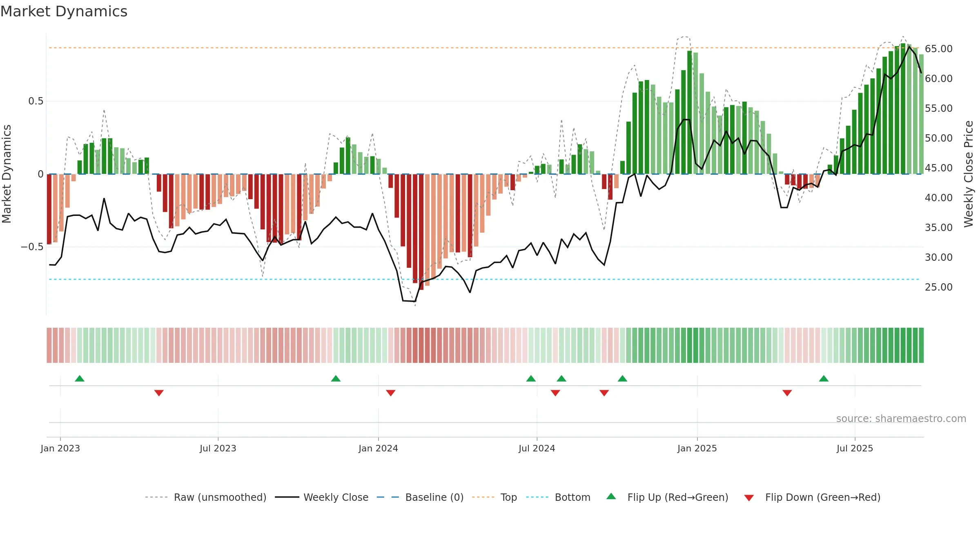Click the 35.00 price axis tick
The width and height of the screenshot is (980, 551).
(939, 227)
